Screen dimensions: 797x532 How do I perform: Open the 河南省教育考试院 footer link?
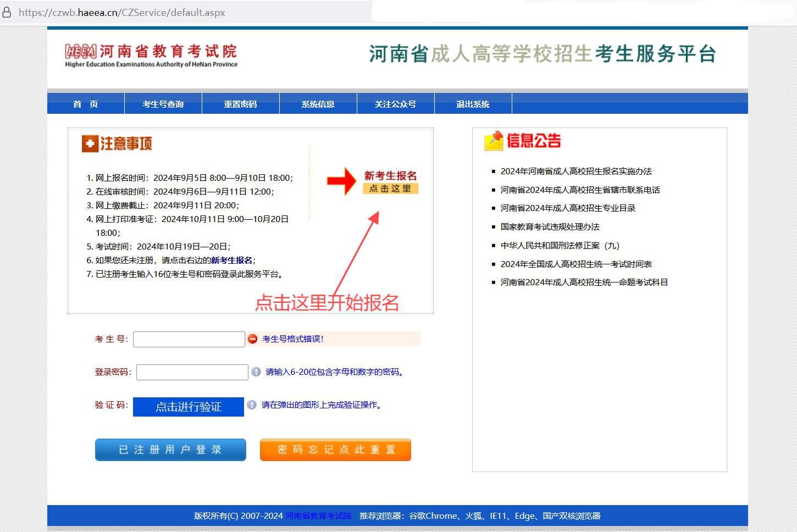318,516
